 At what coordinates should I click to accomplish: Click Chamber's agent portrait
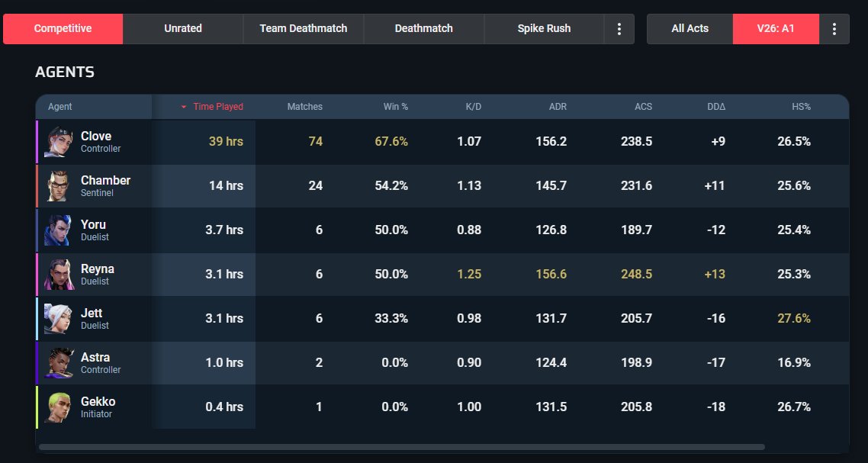click(58, 186)
